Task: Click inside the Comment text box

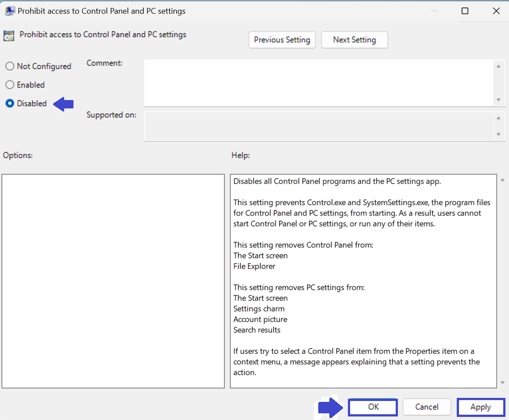Action: (x=318, y=83)
